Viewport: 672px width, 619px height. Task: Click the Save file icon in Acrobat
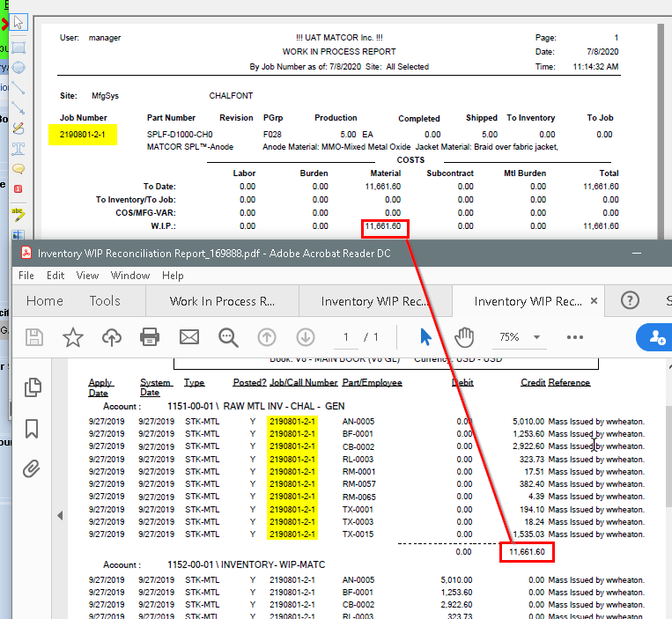(34, 337)
